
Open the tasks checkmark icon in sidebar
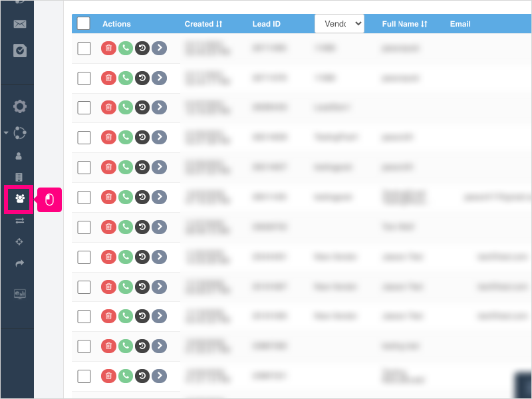[20, 51]
